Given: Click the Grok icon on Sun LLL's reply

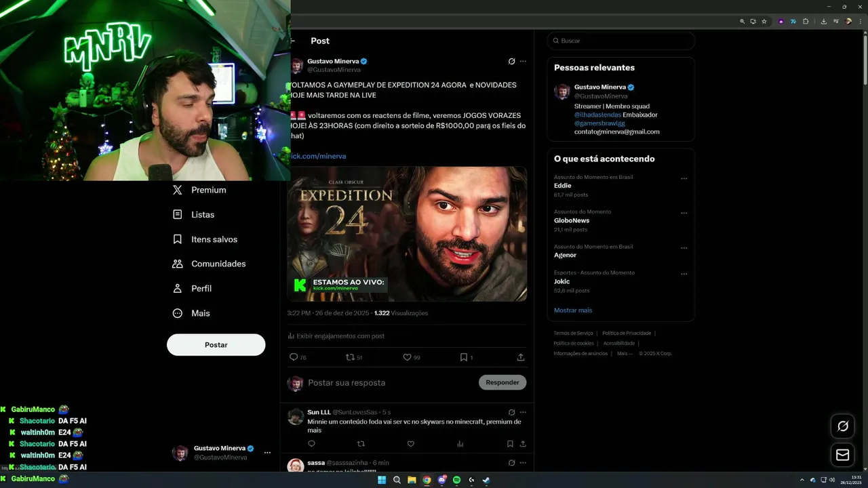Looking at the screenshot, I should point(511,412).
